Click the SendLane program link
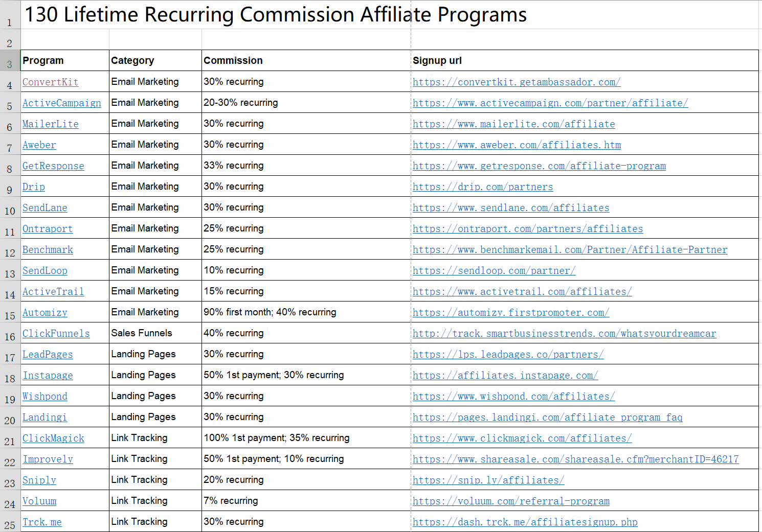The width and height of the screenshot is (762, 532). pyautogui.click(x=44, y=207)
